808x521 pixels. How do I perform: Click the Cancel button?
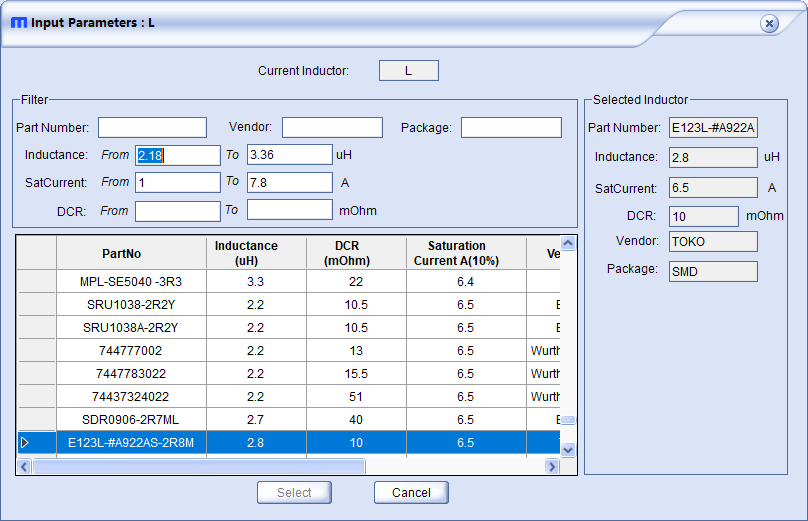[411, 492]
